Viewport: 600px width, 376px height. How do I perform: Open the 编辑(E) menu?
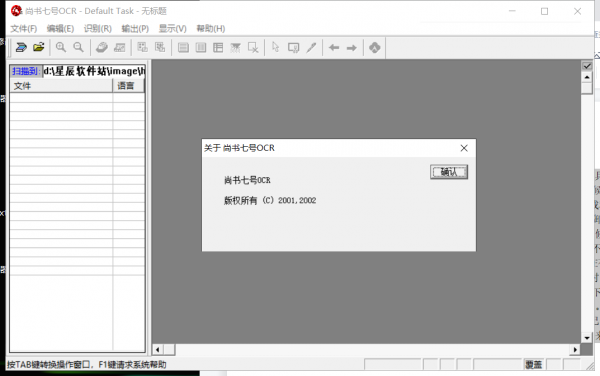(60, 29)
